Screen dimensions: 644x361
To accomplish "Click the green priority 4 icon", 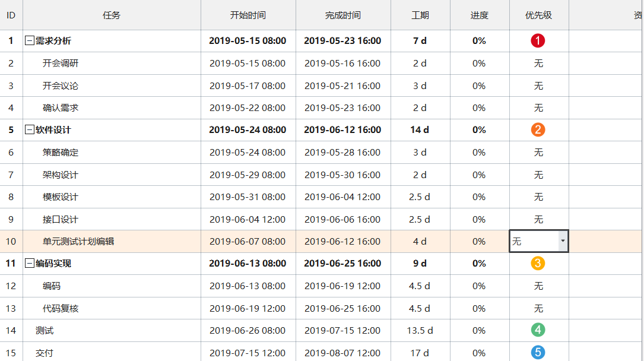I will point(538,330).
